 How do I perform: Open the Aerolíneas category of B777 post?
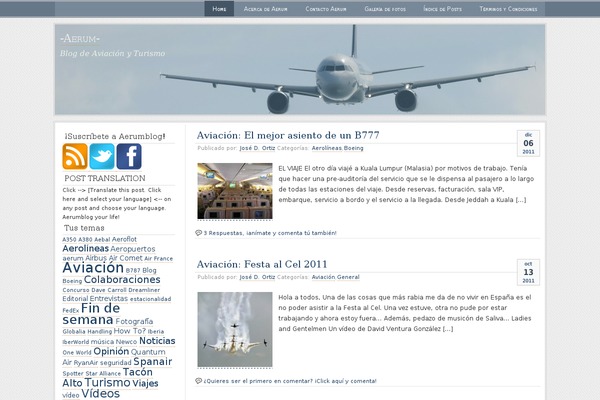(x=327, y=148)
